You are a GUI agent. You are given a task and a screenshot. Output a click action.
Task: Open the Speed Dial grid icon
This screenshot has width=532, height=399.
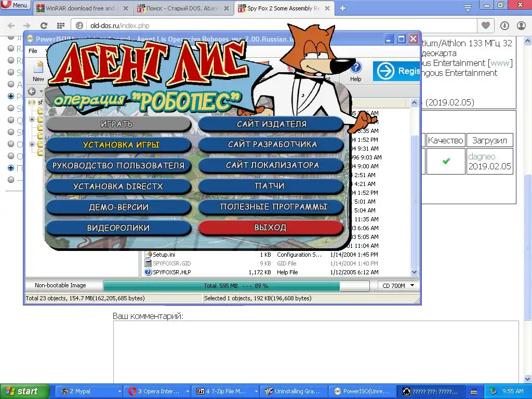click(x=61, y=25)
